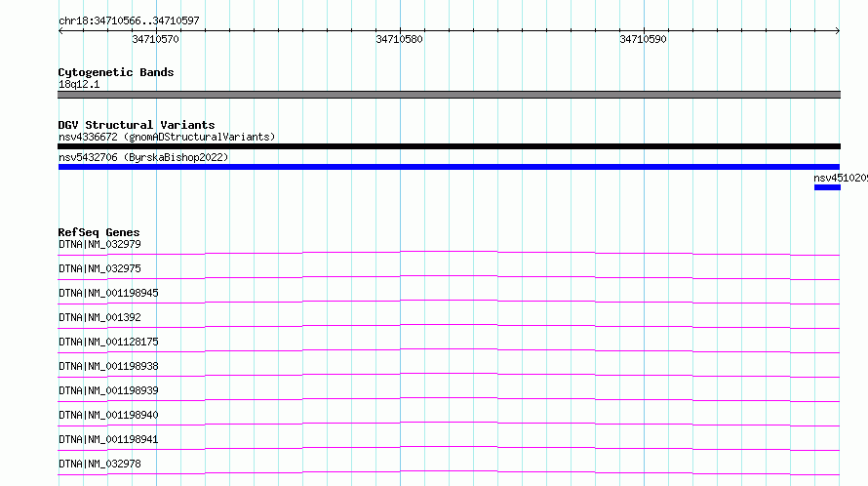Select transcript DTNA|NM_001198939
The width and height of the screenshot is (868, 486).
108,390
